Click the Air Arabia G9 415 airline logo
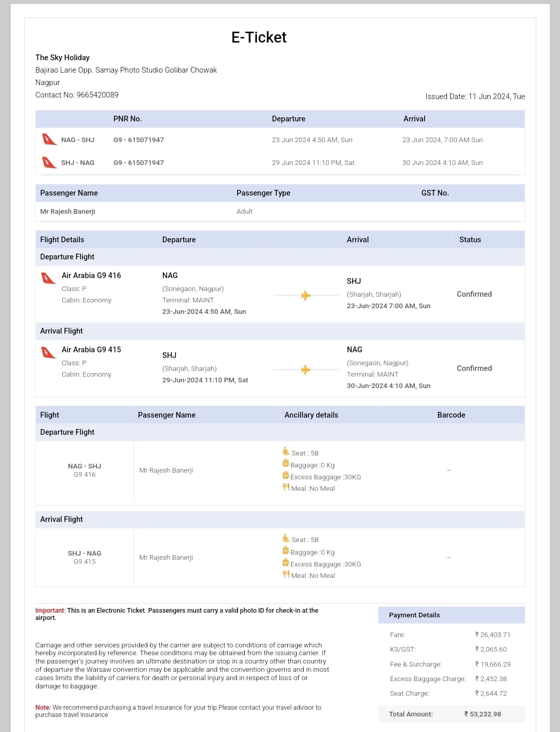Image resolution: width=560 pixels, height=732 pixels. [x=49, y=352]
